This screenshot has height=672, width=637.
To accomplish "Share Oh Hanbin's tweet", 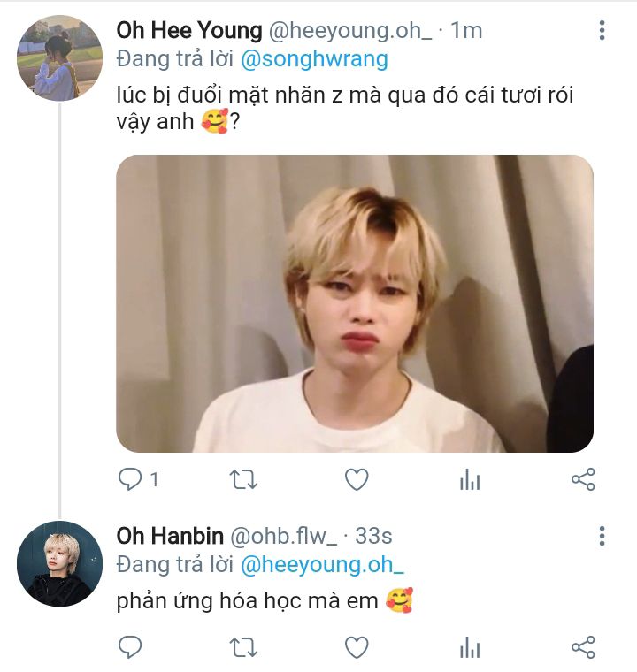I will 583,647.
